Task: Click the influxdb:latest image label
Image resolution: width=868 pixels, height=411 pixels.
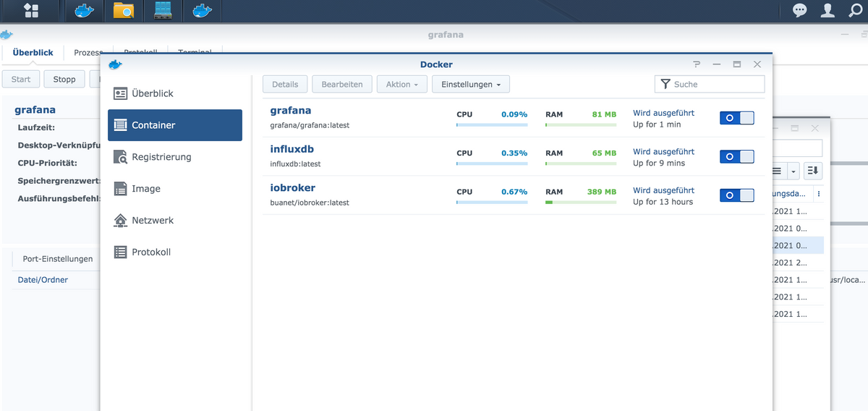Action: point(295,164)
